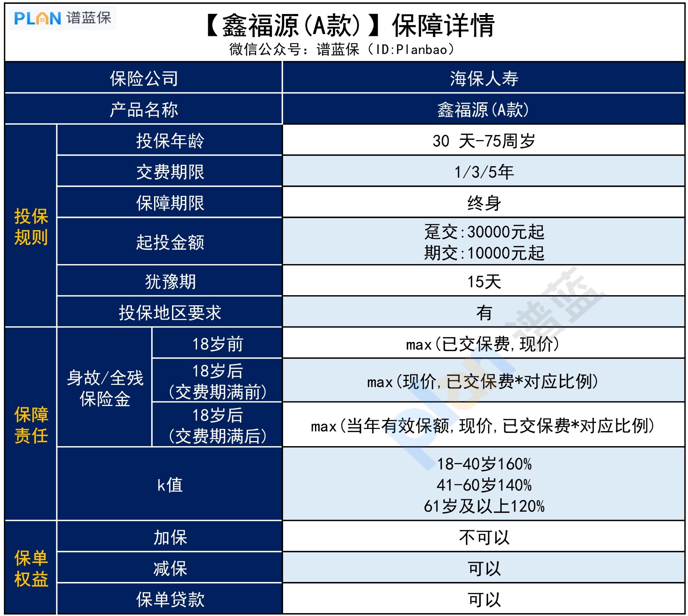
Task: Click the 保障期限 label
Action: pos(170,203)
